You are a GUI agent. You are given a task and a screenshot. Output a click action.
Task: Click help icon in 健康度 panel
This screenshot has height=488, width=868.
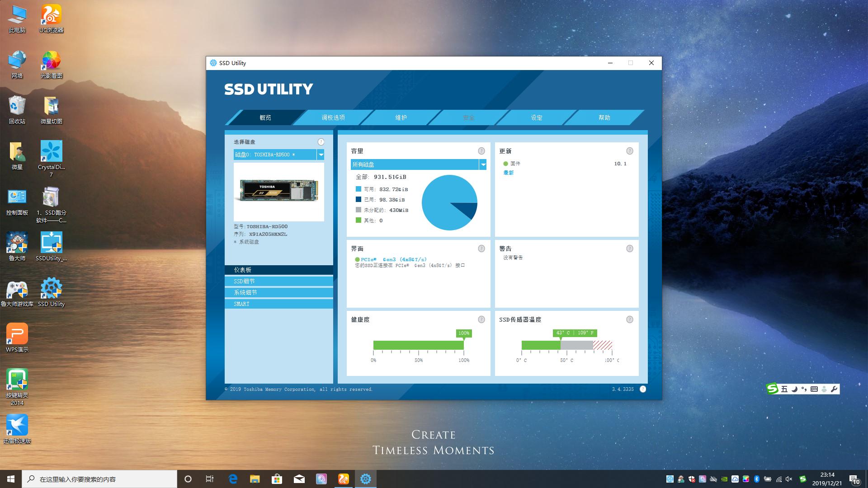481,319
